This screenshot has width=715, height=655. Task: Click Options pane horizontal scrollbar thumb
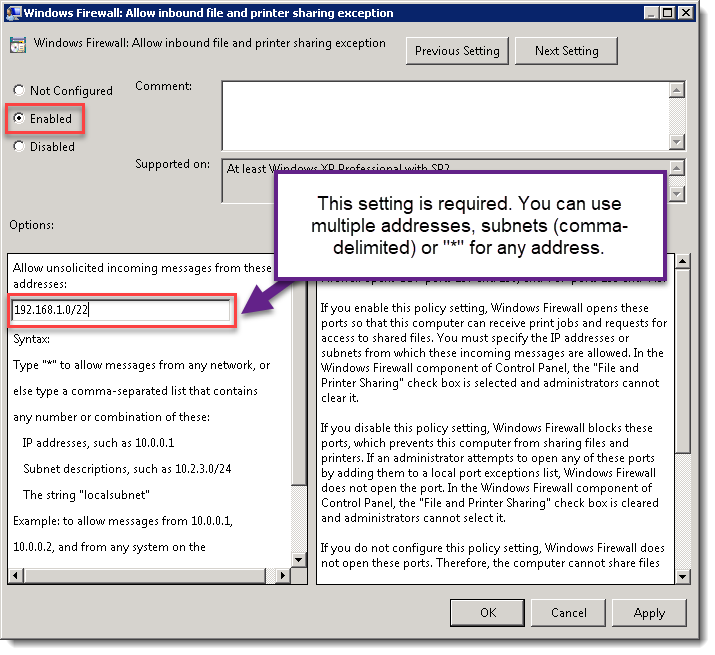145,575
